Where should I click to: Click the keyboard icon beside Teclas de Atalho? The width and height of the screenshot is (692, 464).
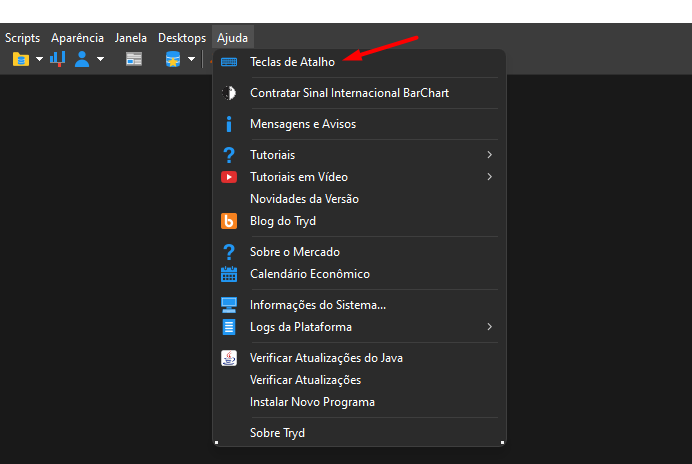tap(229, 62)
